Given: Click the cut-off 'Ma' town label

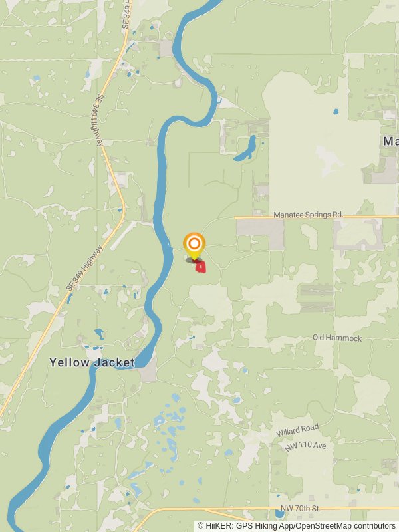Looking at the screenshot, I should click(x=391, y=141).
